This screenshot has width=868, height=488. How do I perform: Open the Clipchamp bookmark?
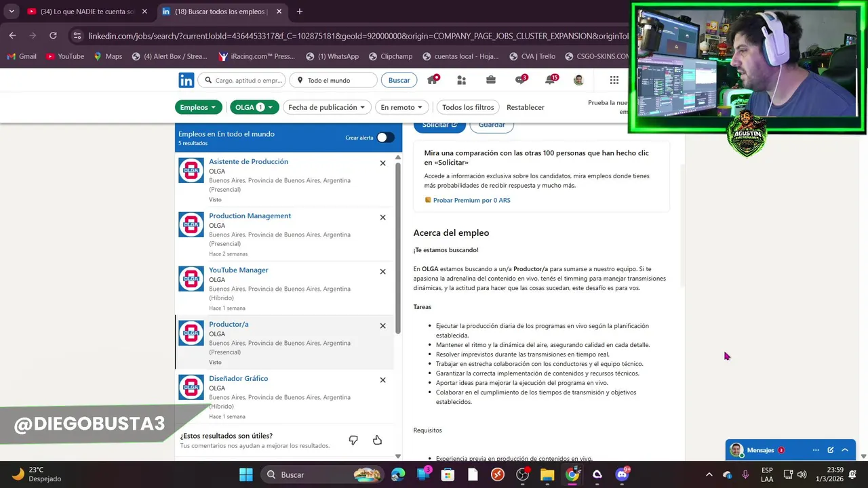pos(391,56)
